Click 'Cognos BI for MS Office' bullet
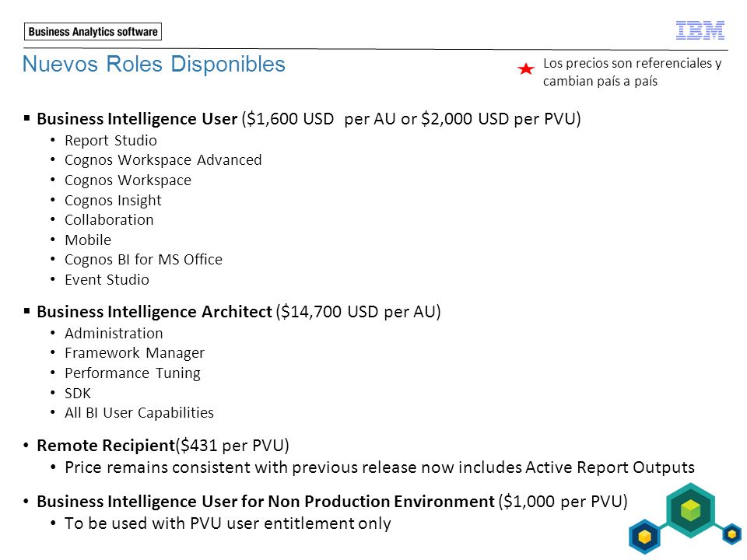This screenshot has width=747, height=560. click(x=143, y=260)
